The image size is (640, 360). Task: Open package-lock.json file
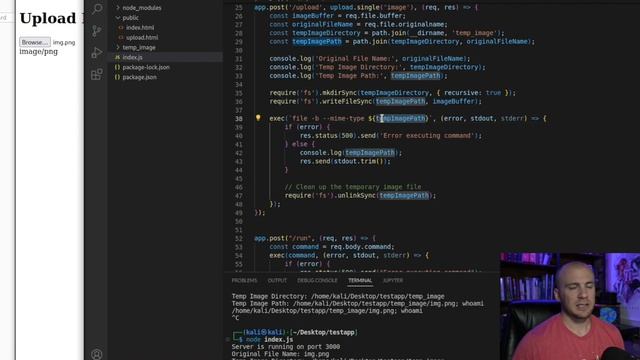click(146, 67)
